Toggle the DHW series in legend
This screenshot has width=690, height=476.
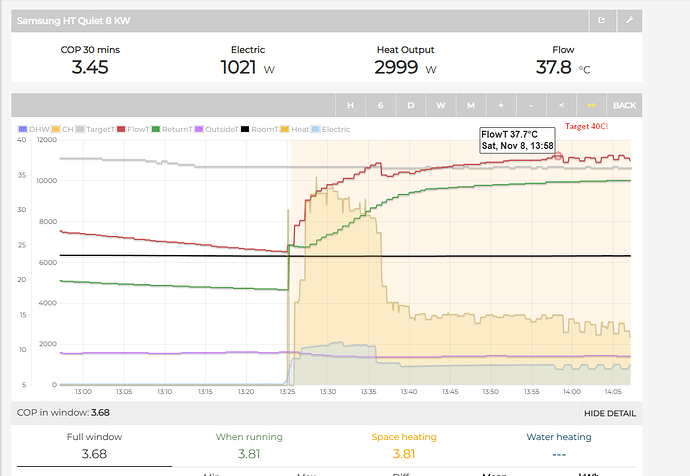tap(33, 128)
